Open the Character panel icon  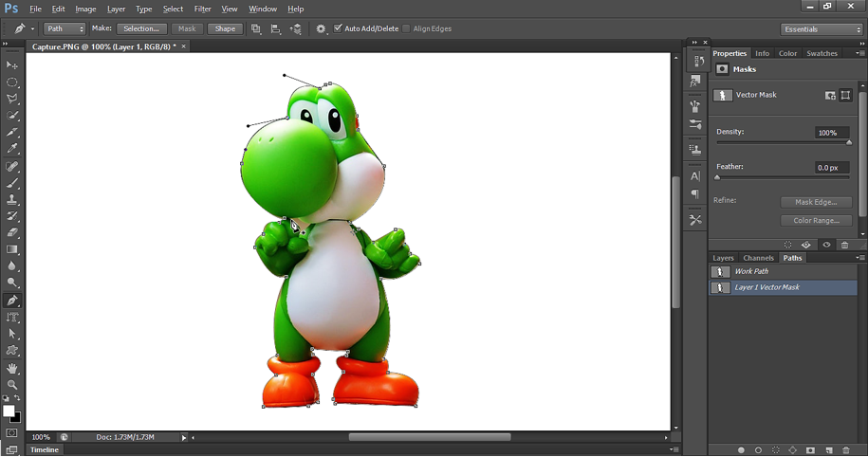(696, 176)
